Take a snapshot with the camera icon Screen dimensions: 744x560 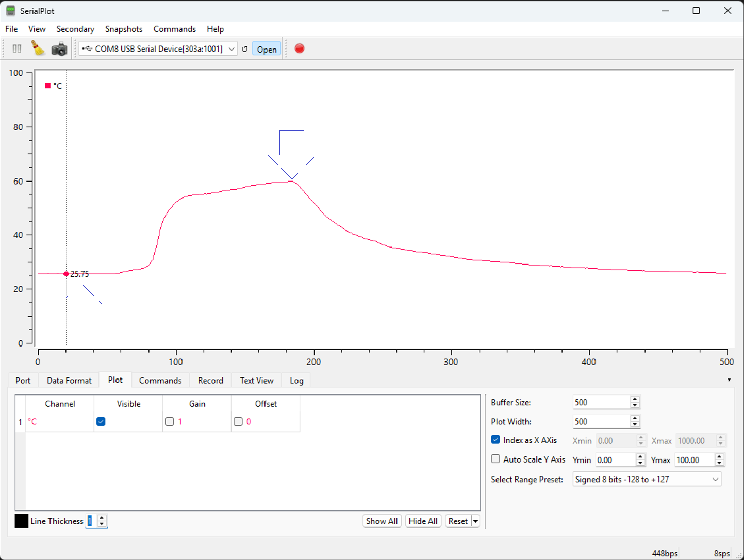(59, 48)
